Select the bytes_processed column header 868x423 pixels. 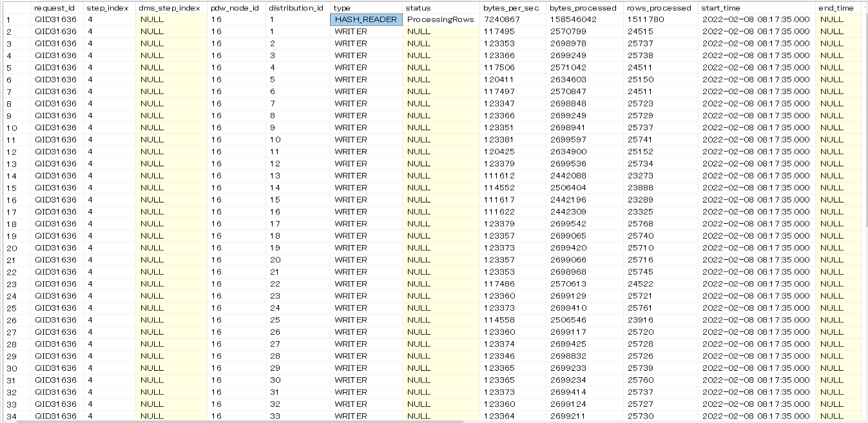click(584, 8)
